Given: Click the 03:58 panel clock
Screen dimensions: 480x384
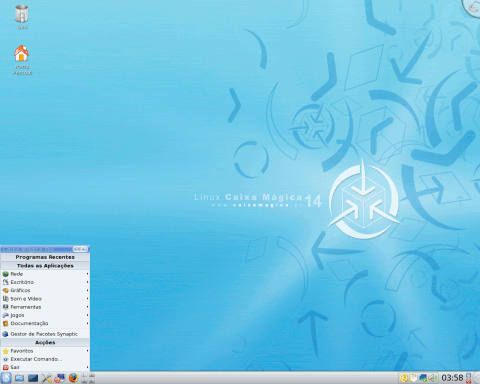Looking at the screenshot, I should (x=452, y=378).
